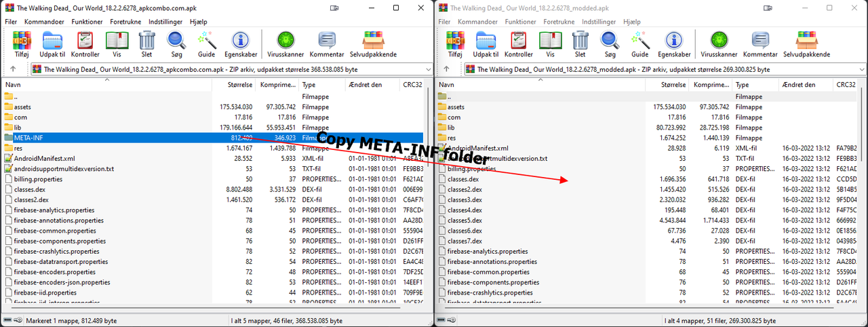The height and width of the screenshot is (327, 868).
Task: Sort by Ændret den column in modded window
Action: [806, 85]
